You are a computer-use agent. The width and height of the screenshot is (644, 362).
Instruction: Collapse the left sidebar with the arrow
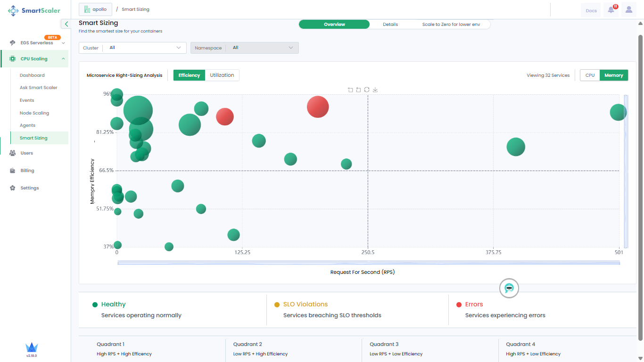66,24
